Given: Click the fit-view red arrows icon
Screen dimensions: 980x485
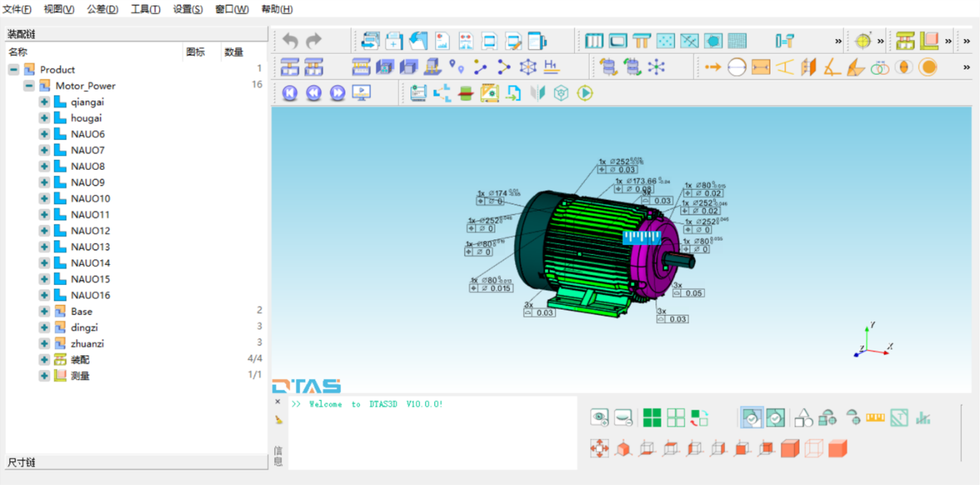Looking at the screenshot, I should (600, 449).
